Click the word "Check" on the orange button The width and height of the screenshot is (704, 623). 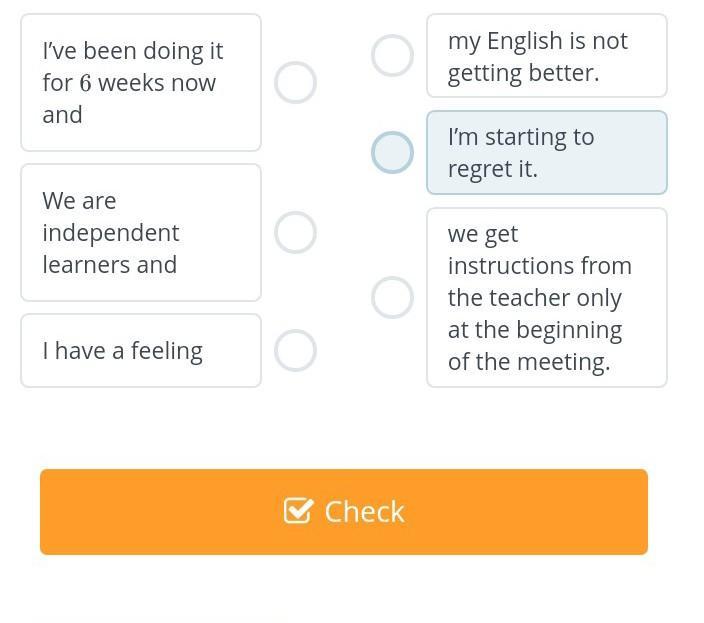pos(364,511)
